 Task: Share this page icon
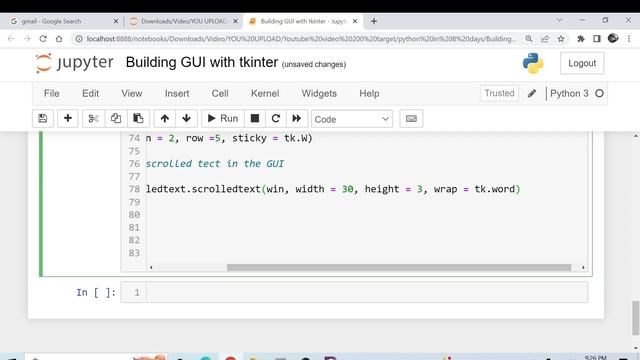click(545, 39)
